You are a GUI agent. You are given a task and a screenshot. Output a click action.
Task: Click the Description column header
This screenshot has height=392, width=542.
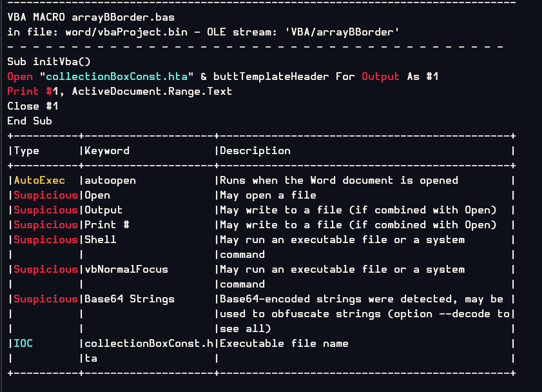pyautogui.click(x=255, y=151)
